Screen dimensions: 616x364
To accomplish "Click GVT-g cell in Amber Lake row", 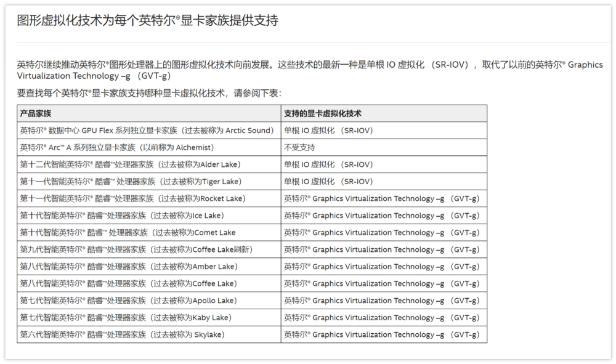I will 384,266.
